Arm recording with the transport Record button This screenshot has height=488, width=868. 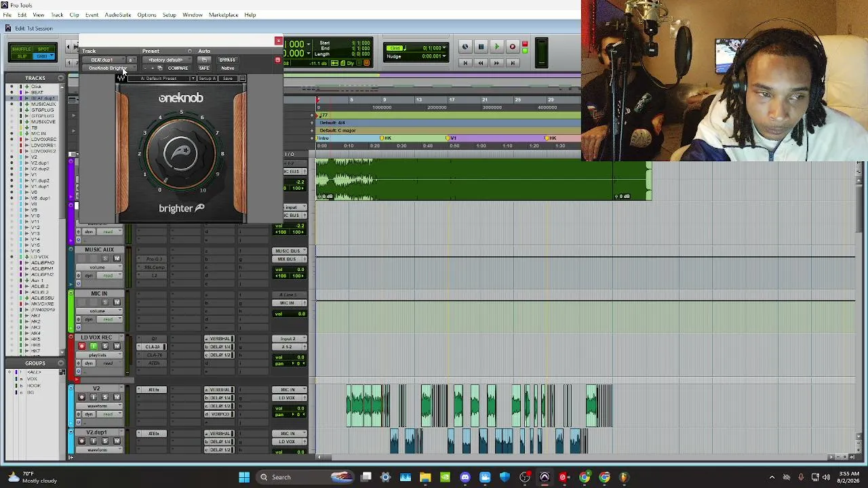click(x=513, y=47)
